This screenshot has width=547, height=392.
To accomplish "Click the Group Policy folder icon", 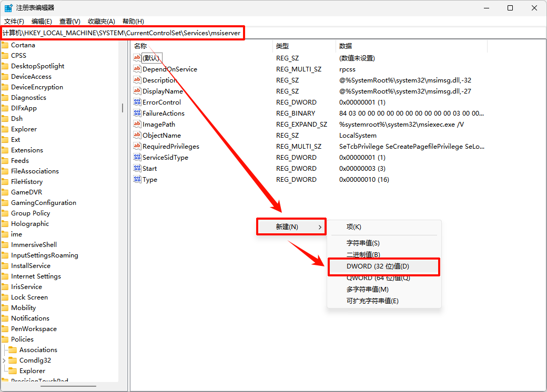I will 5,213.
